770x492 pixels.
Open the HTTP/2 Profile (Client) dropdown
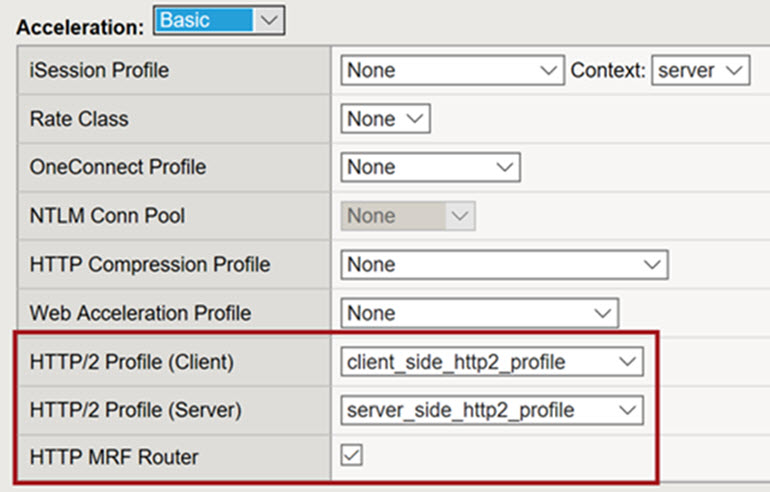[491, 362]
